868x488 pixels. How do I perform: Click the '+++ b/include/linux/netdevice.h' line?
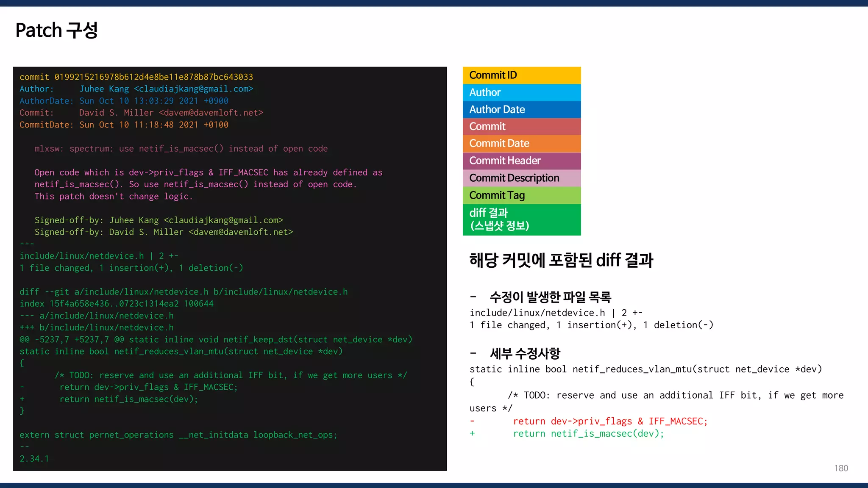[x=97, y=327]
